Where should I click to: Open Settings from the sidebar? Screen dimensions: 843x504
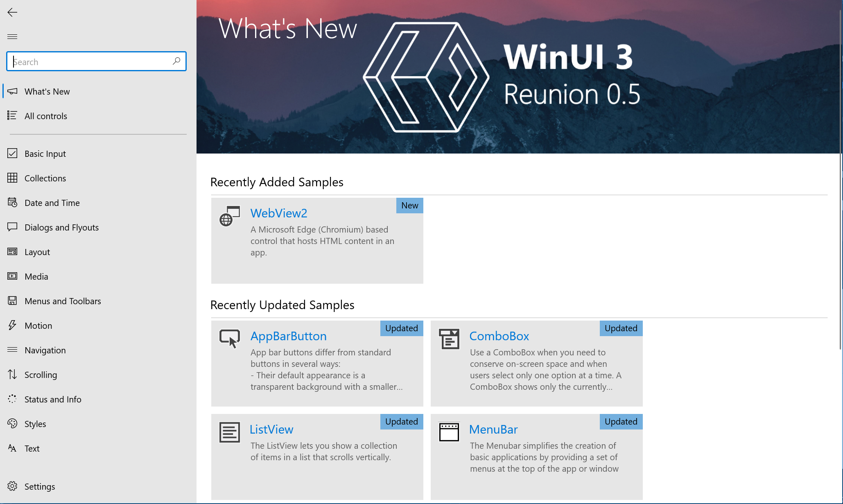[39, 486]
